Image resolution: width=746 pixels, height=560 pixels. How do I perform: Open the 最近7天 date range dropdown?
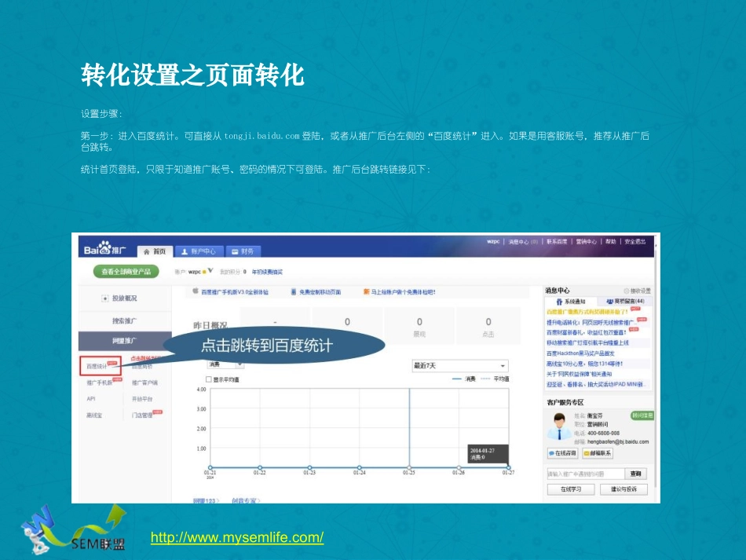point(459,365)
